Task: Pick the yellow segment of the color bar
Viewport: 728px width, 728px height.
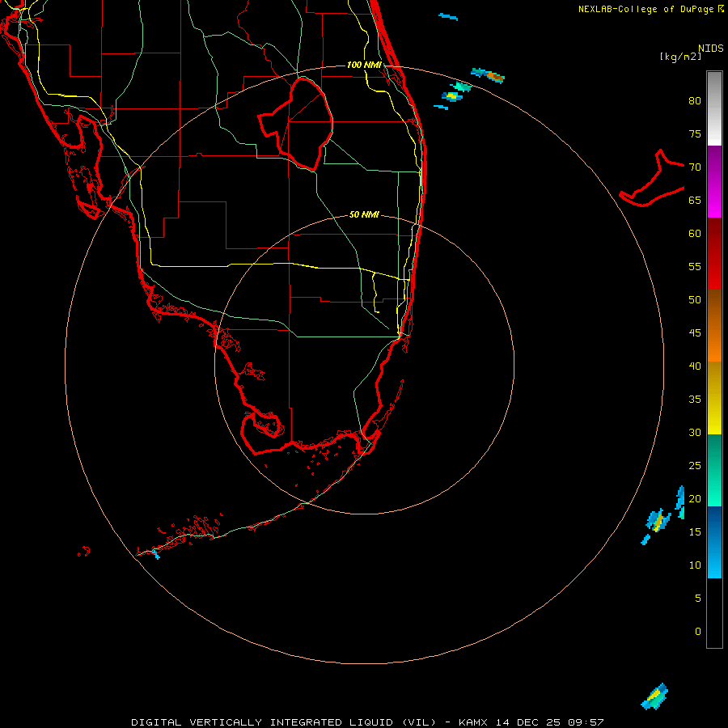Action: coord(714,398)
